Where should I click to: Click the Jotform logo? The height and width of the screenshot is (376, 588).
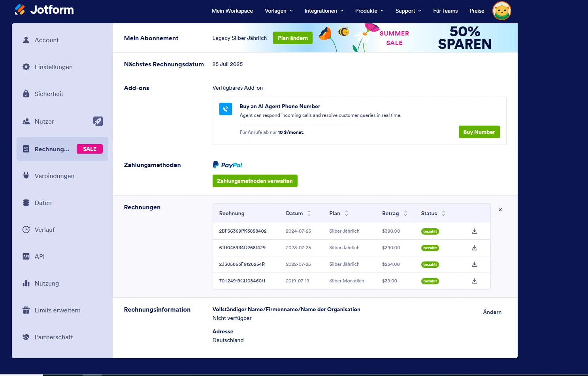point(44,10)
